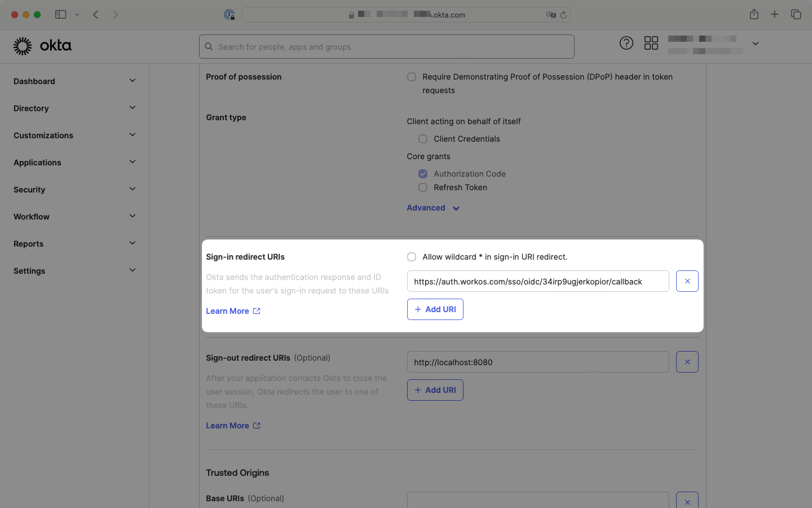Add another sign-in redirect URI
This screenshot has width=812, height=508.
pos(435,309)
